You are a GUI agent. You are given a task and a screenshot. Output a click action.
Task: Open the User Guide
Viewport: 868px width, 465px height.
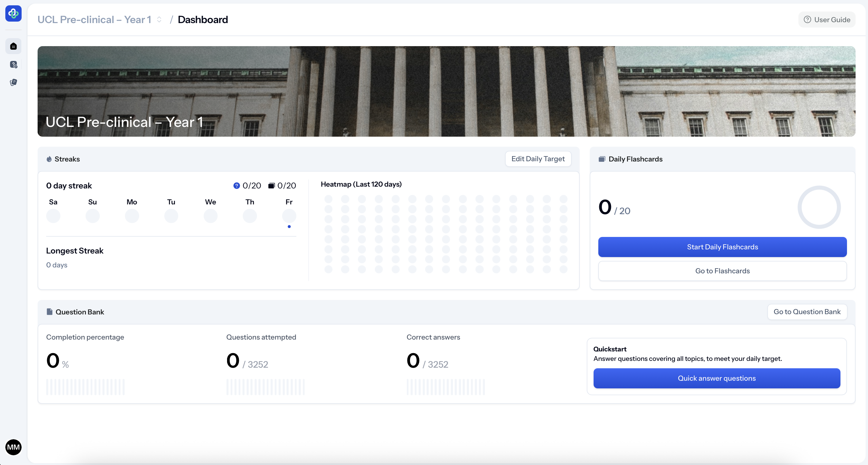[827, 20]
